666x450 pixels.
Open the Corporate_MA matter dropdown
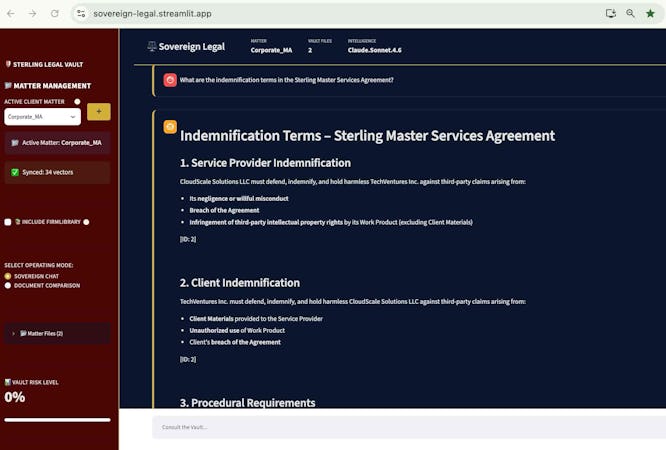tap(42, 117)
